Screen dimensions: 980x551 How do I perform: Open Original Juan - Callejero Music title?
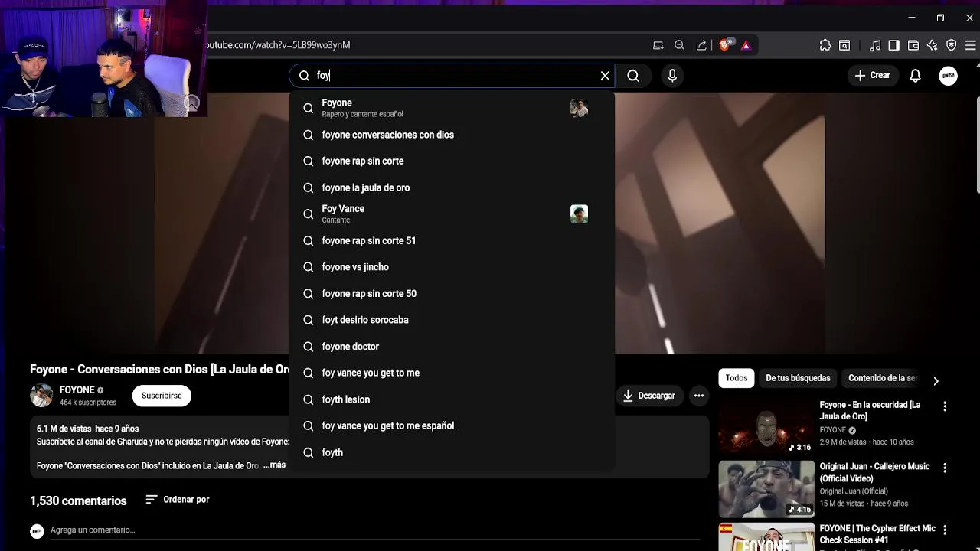(x=874, y=472)
